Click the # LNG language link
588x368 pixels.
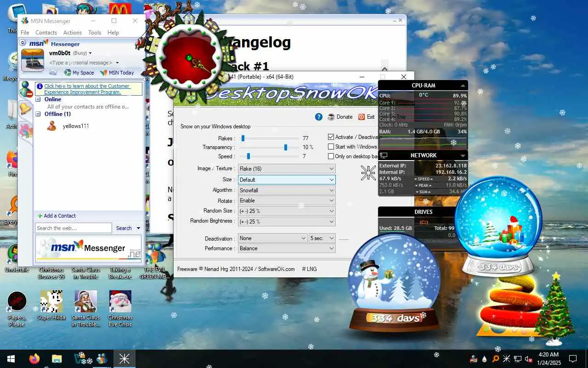pos(309,269)
